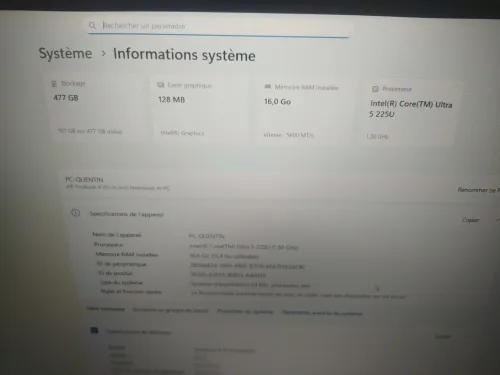
Task: Open the Carte graphique 128 MB card
Action: [x=200, y=110]
